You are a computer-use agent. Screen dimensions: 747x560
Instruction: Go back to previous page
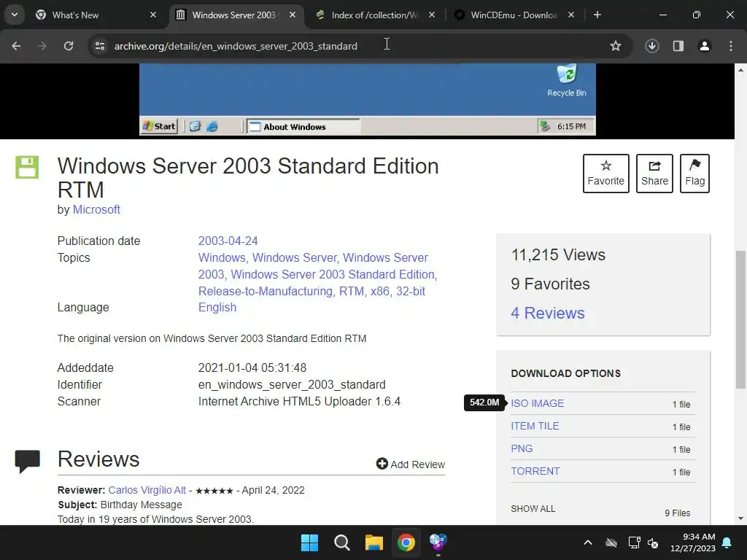16,46
